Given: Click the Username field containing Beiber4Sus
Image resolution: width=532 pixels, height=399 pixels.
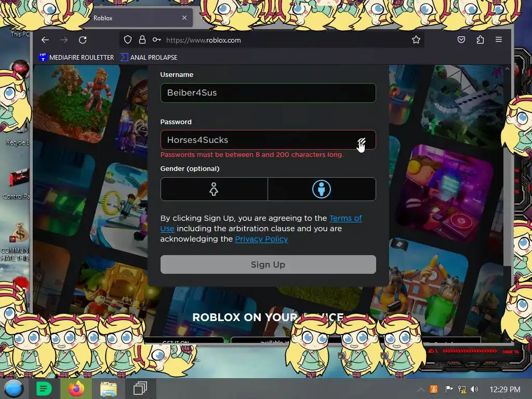Looking at the screenshot, I should (268, 93).
